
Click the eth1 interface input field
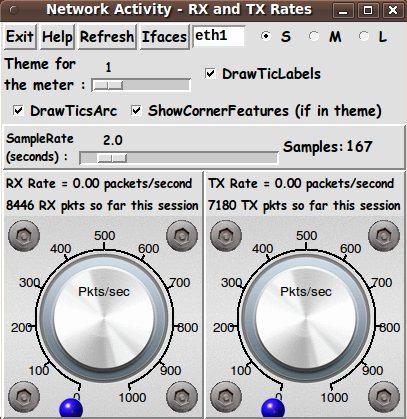[219, 36]
